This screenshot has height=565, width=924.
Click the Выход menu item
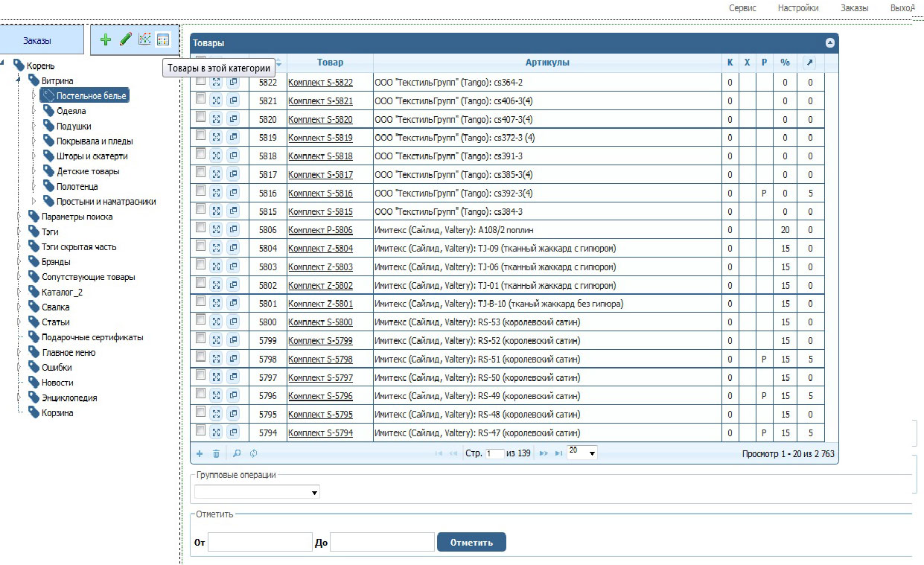[902, 7]
